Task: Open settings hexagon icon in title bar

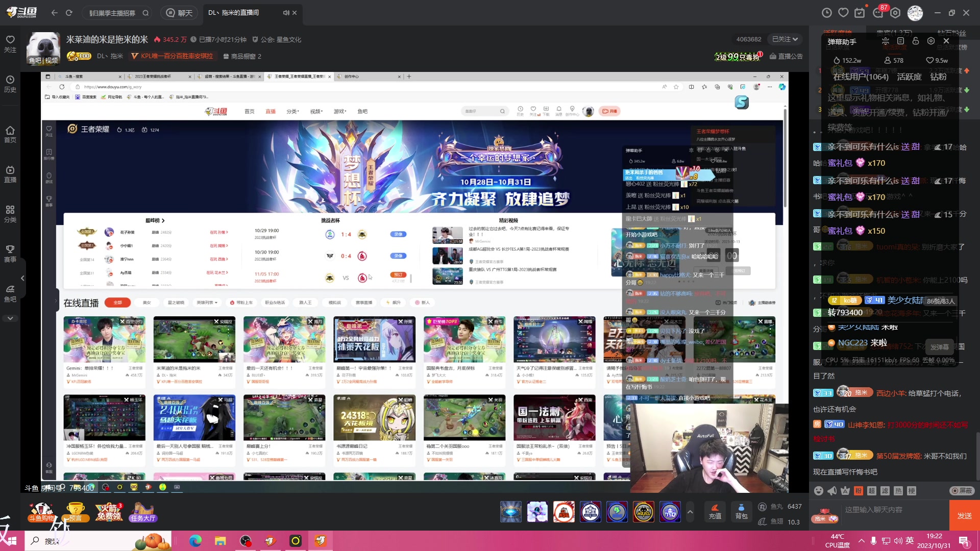Action: coord(895,13)
